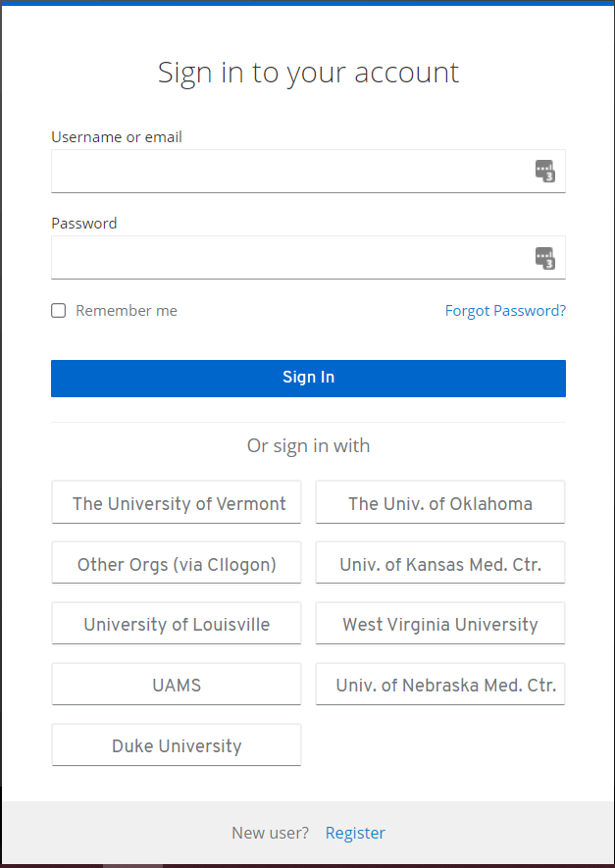The image size is (615, 868).
Task: Click inside the Username or email field
Action: coord(294,171)
